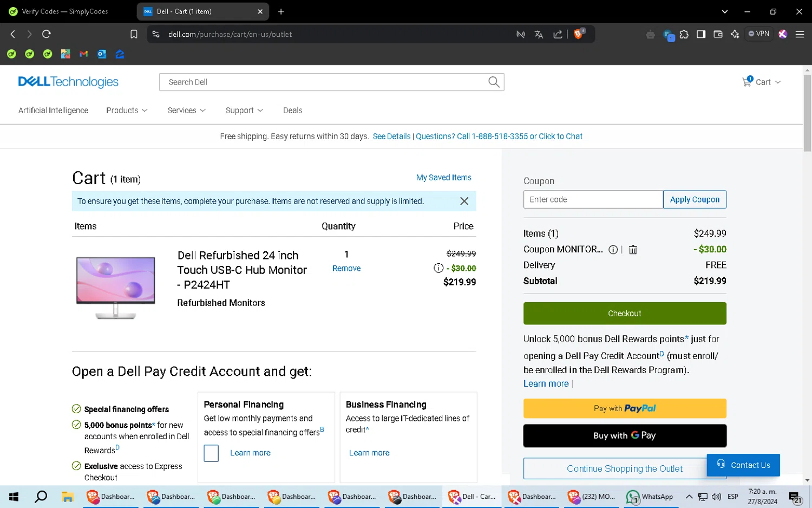Open the browser tab list chevron
812x508 pixels.
(724, 11)
